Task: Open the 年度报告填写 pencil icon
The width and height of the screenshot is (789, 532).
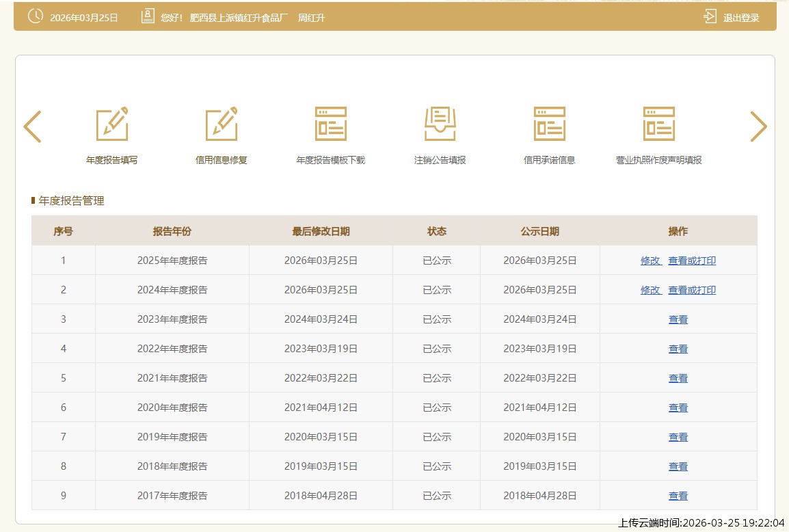Action: (x=112, y=124)
